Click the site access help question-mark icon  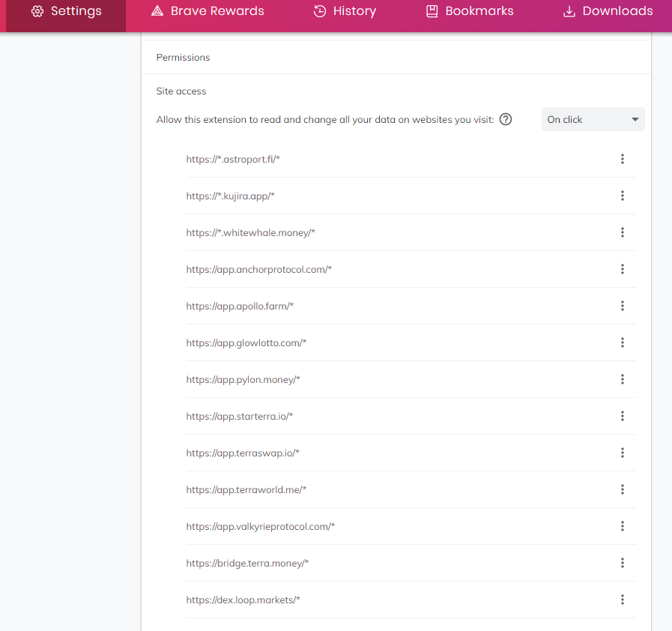pyautogui.click(x=506, y=119)
